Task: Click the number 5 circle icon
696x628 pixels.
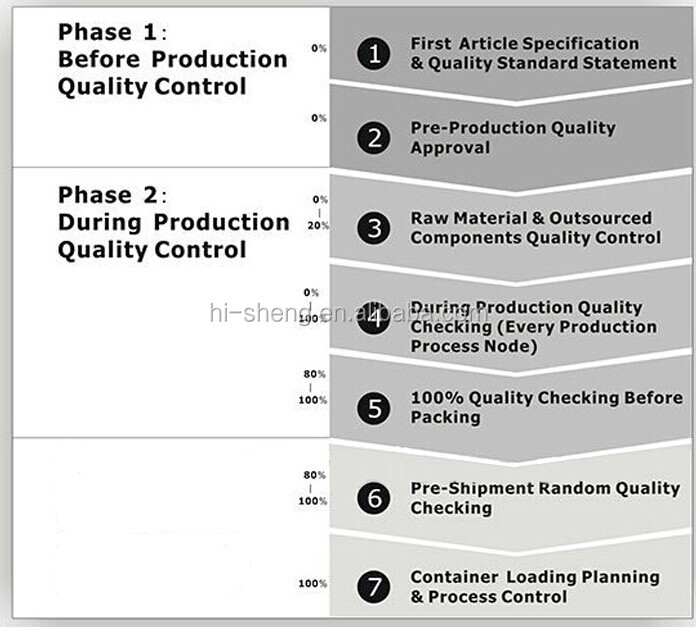Action: point(374,408)
